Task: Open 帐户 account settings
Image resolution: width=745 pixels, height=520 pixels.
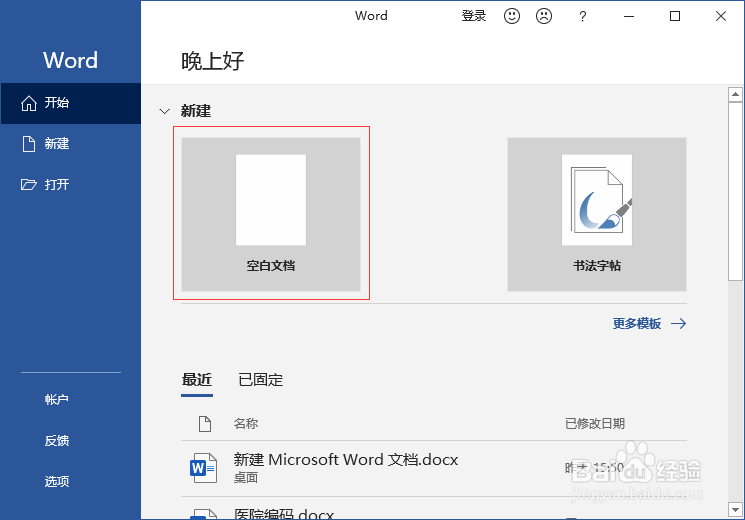Action: [x=57, y=399]
